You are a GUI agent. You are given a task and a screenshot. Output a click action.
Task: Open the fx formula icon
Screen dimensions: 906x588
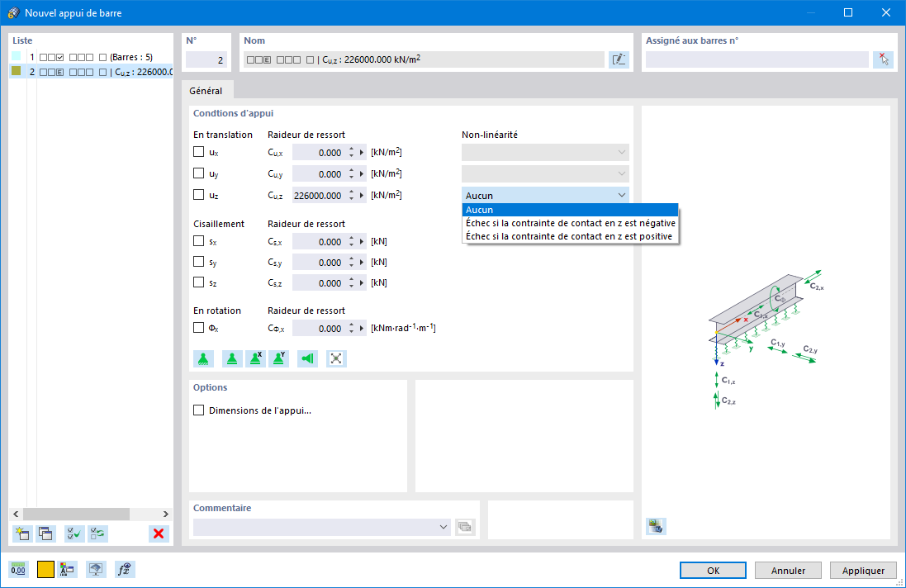point(125,570)
